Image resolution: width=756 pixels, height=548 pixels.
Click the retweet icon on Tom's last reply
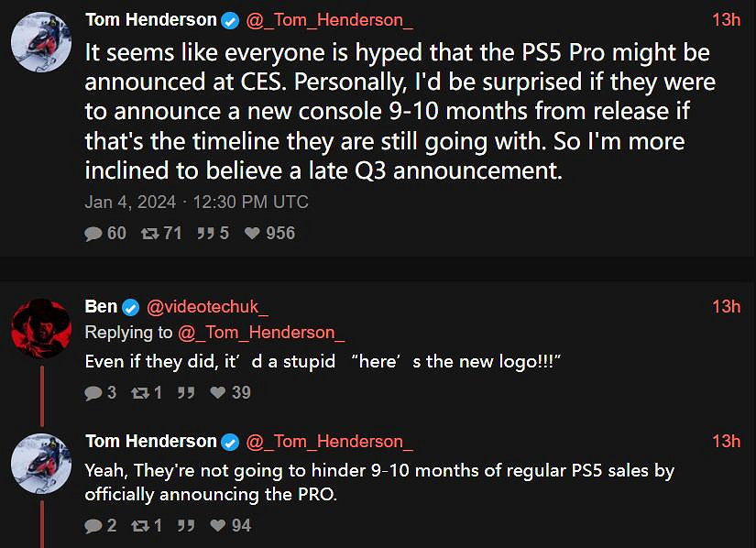(x=139, y=526)
